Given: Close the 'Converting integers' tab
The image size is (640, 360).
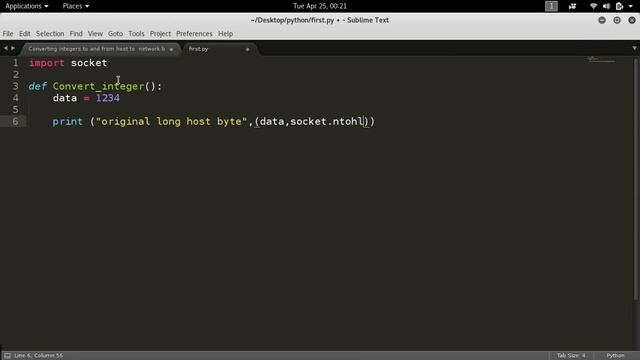Looking at the screenshot, I should coord(171,49).
